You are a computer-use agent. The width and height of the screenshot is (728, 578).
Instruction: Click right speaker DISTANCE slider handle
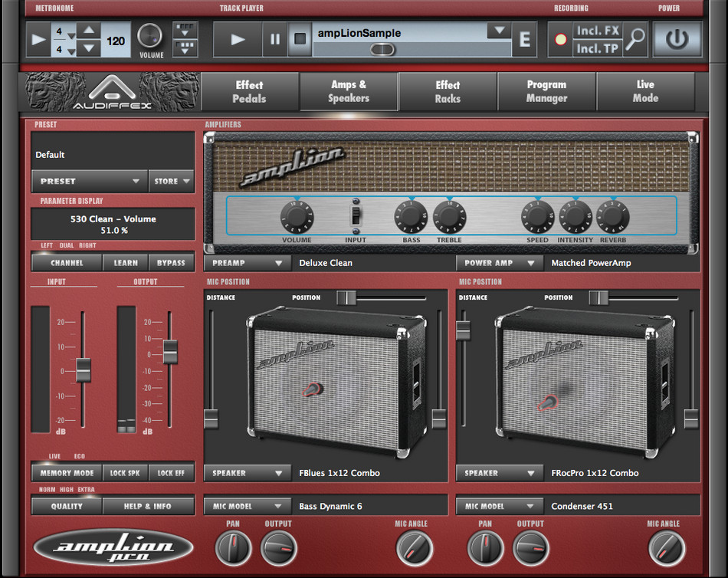coord(463,330)
